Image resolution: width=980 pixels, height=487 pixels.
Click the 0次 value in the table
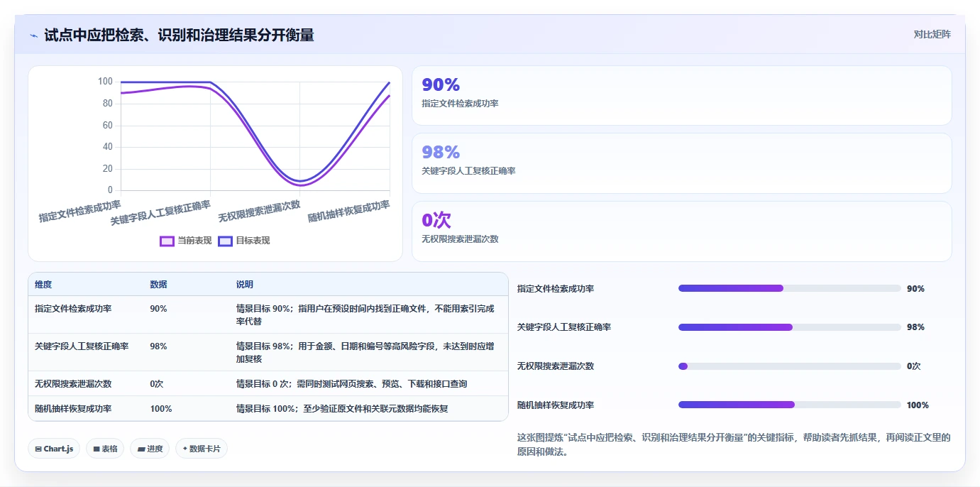coord(157,383)
